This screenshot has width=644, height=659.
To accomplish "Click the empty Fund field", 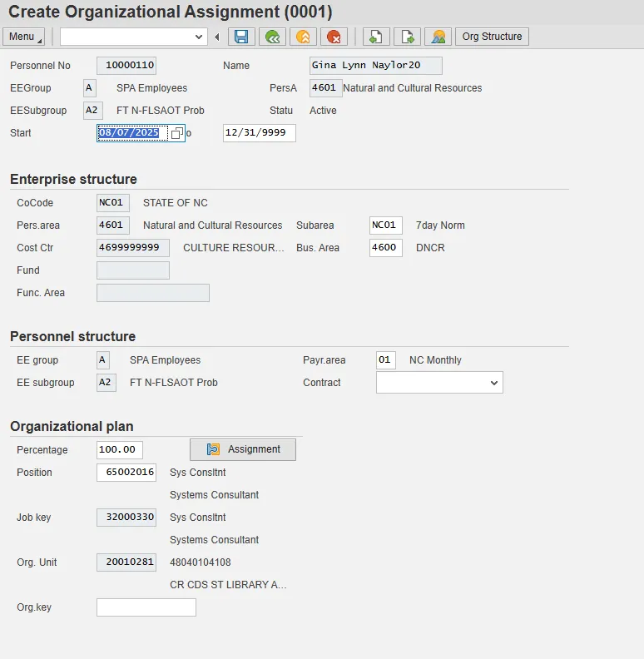I will coord(133,270).
